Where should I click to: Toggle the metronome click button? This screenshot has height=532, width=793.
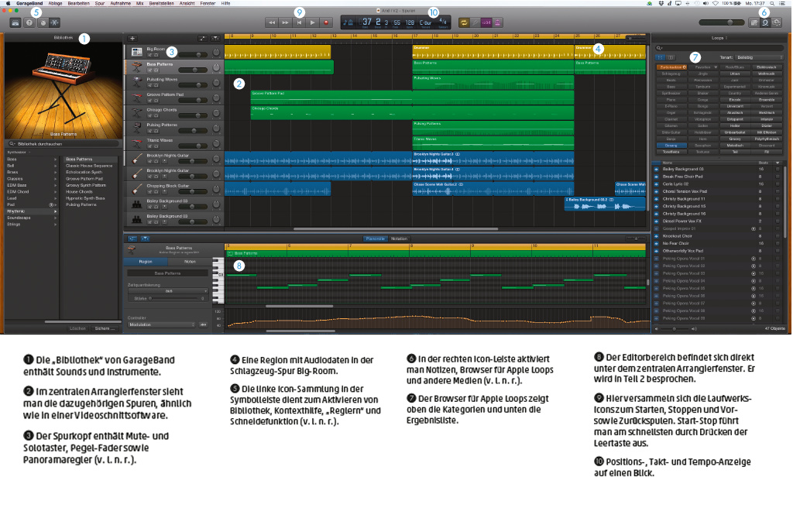497,23
